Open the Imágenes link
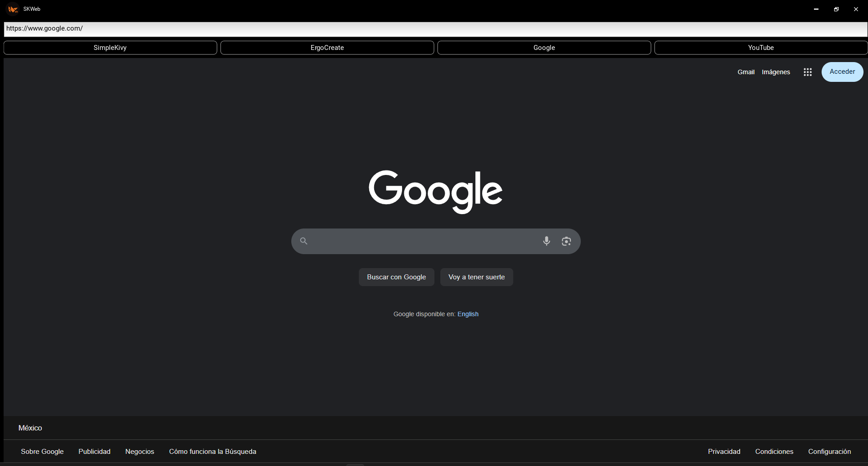 coord(776,72)
